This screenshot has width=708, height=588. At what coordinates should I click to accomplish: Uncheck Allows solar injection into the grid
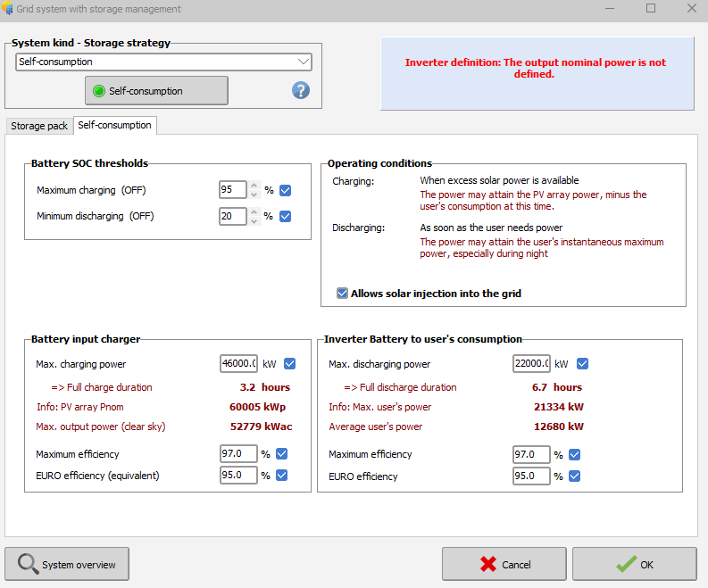pos(342,294)
